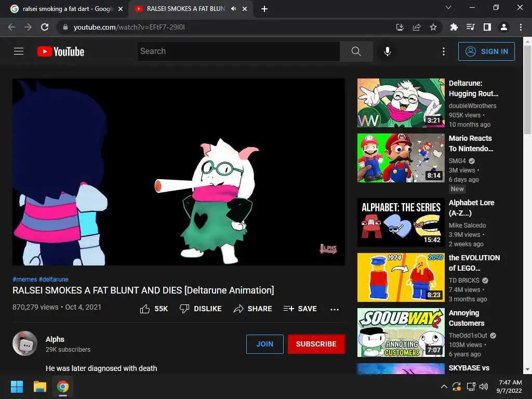Open the Chrome extensions puzzle icon

pyautogui.click(x=454, y=27)
